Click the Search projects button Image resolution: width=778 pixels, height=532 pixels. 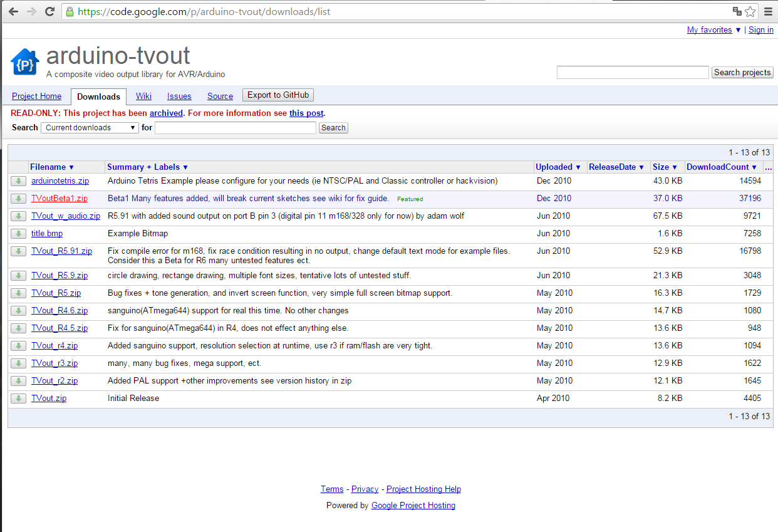(742, 73)
